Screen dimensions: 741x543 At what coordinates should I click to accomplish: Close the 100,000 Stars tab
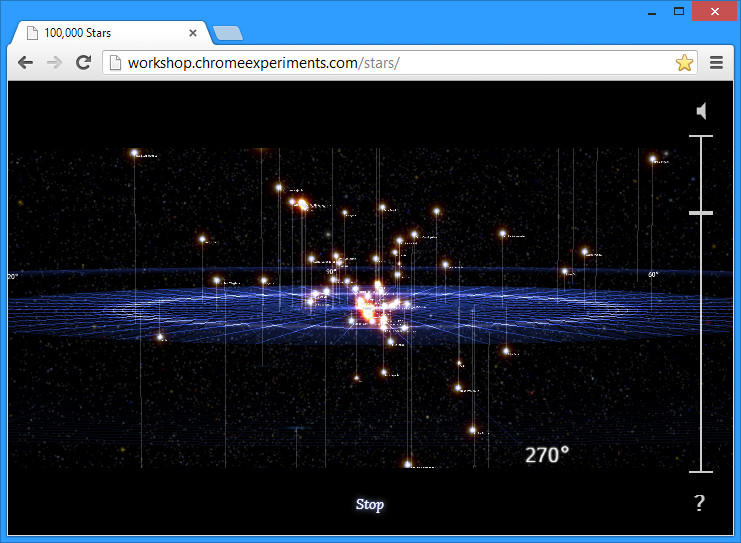tap(193, 33)
